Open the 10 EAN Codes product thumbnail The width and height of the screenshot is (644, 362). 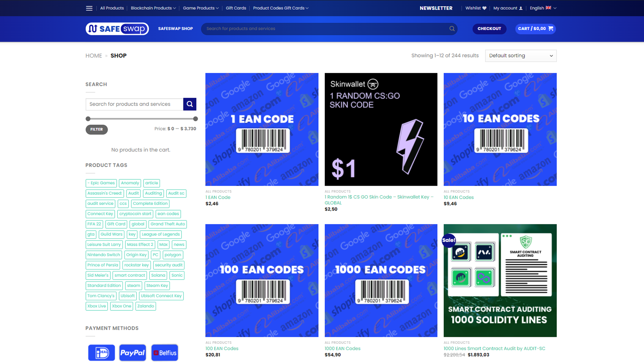500,129
